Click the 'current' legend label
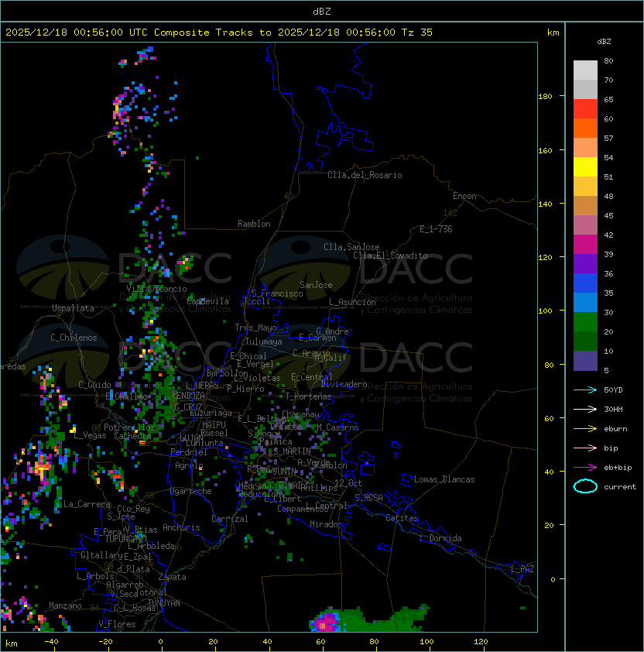The height and width of the screenshot is (652, 644). (x=620, y=487)
